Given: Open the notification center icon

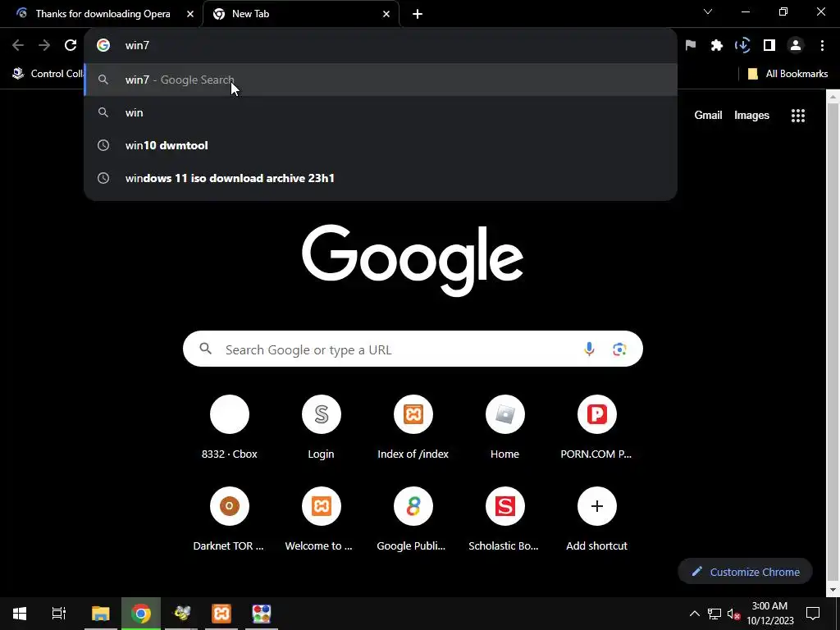Looking at the screenshot, I should click(x=813, y=614).
